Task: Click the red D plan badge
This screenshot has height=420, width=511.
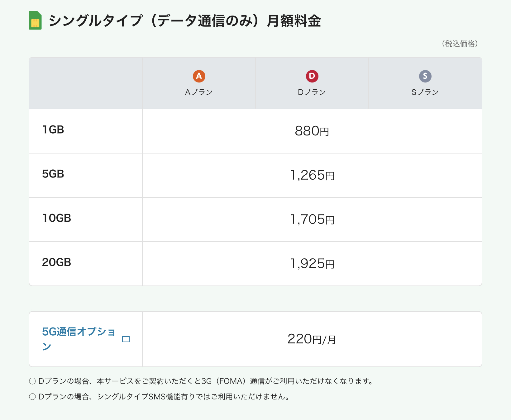Action: point(312,76)
